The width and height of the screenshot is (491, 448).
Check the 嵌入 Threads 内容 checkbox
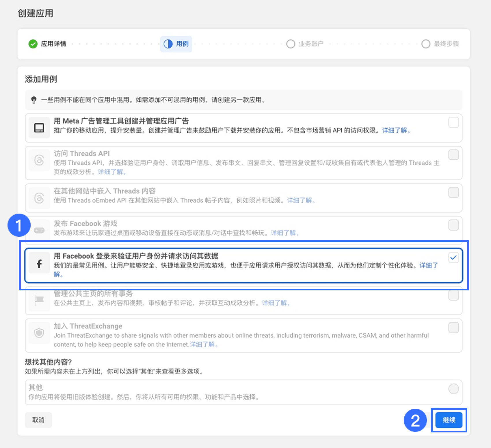(x=453, y=192)
